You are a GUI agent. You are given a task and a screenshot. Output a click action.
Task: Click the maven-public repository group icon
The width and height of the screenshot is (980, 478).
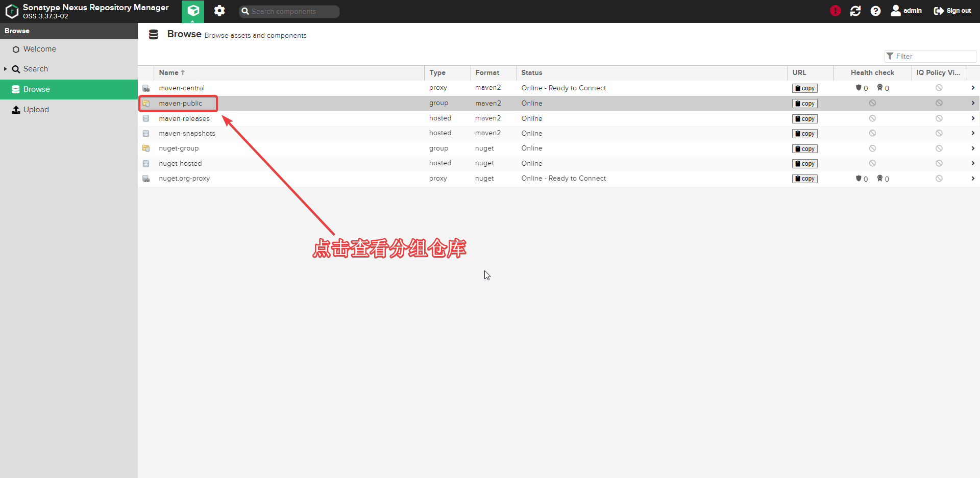tap(146, 104)
